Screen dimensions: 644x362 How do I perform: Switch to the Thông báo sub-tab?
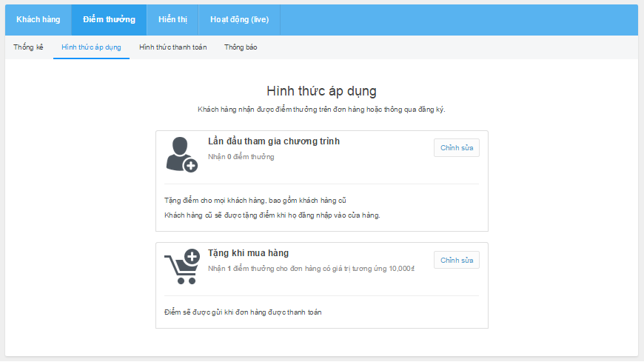point(241,47)
